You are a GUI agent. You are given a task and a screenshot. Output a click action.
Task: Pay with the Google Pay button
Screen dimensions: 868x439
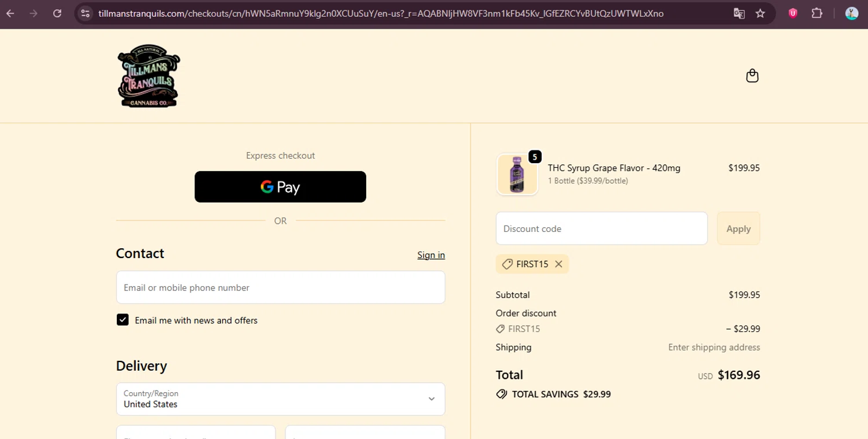click(x=280, y=187)
